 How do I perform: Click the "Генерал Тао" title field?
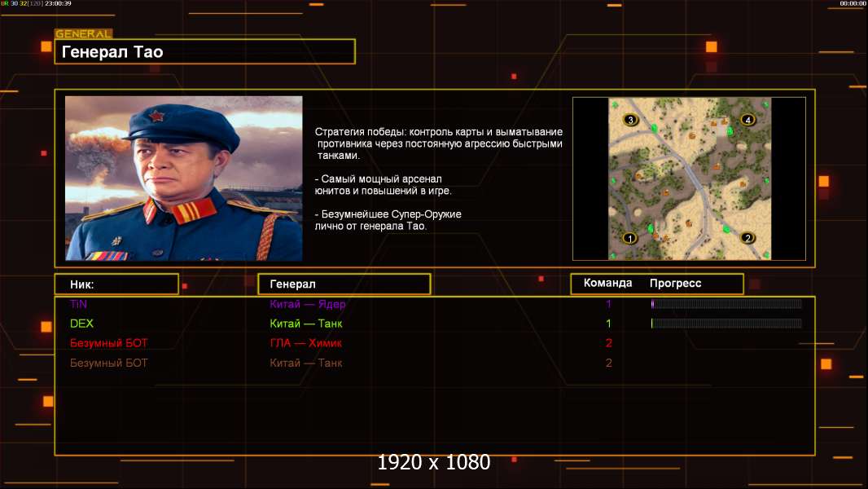[204, 52]
